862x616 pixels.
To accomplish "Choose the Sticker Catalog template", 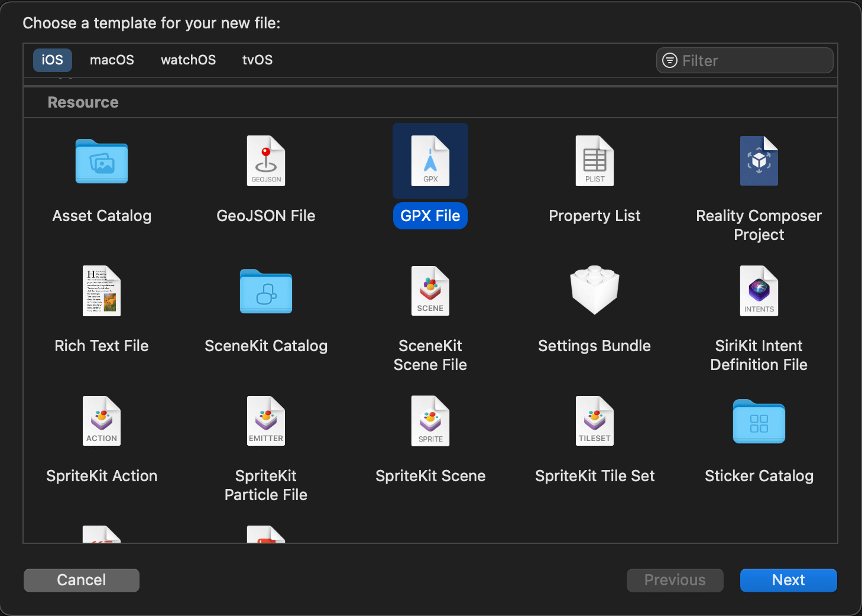I will click(759, 421).
